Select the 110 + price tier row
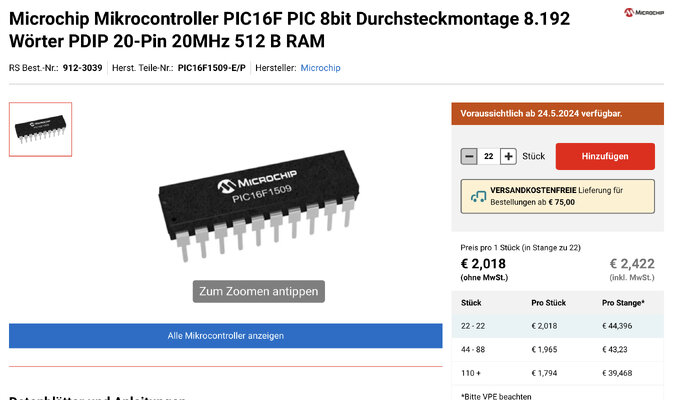Image resolution: width=673 pixels, height=400 pixels. coord(558,373)
